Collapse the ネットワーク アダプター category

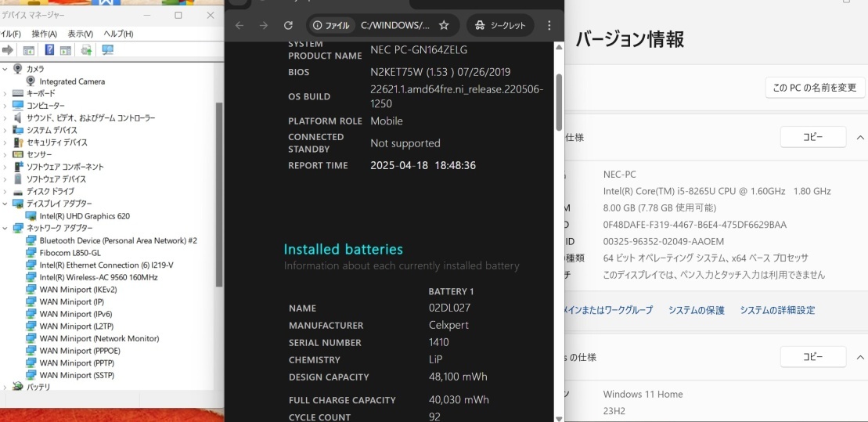click(5, 228)
